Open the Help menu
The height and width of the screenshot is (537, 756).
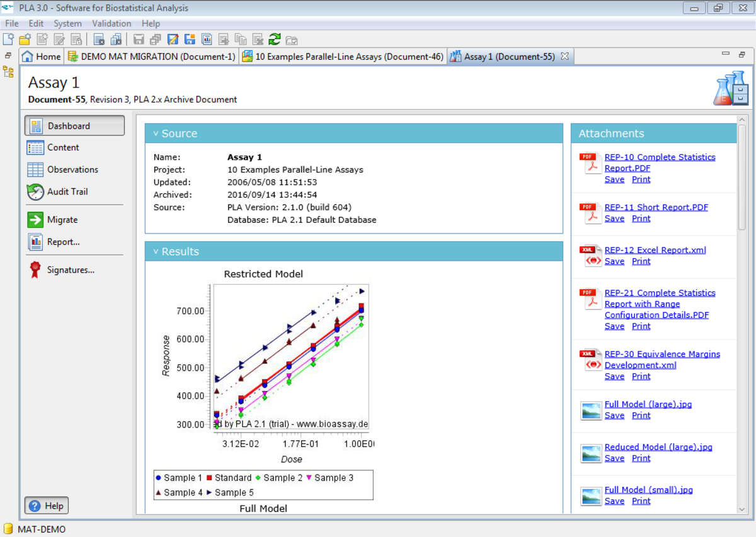click(151, 23)
